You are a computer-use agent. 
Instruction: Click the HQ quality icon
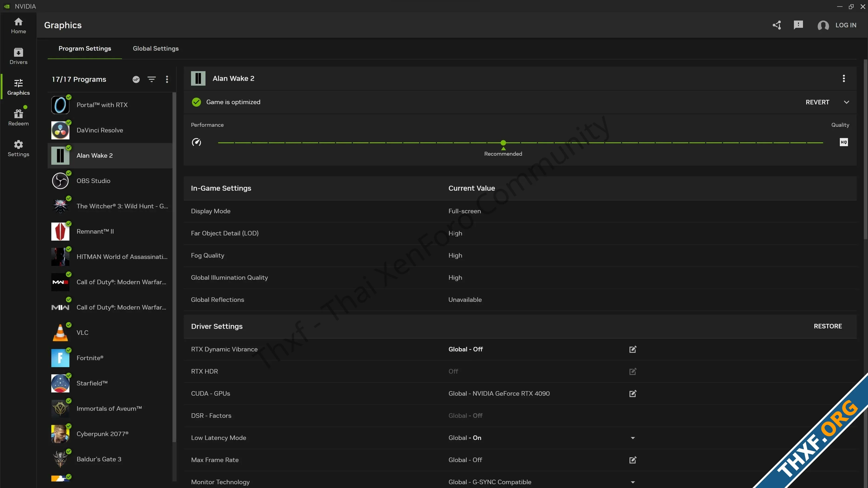pyautogui.click(x=844, y=142)
